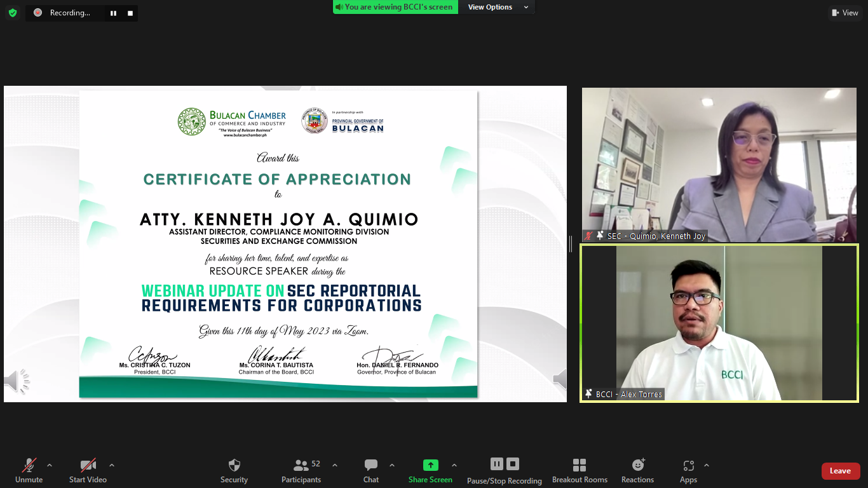The height and width of the screenshot is (488, 868).
Task: Click 'CERTIFICATE OF APPRECIATION' heading
Action: (277, 179)
